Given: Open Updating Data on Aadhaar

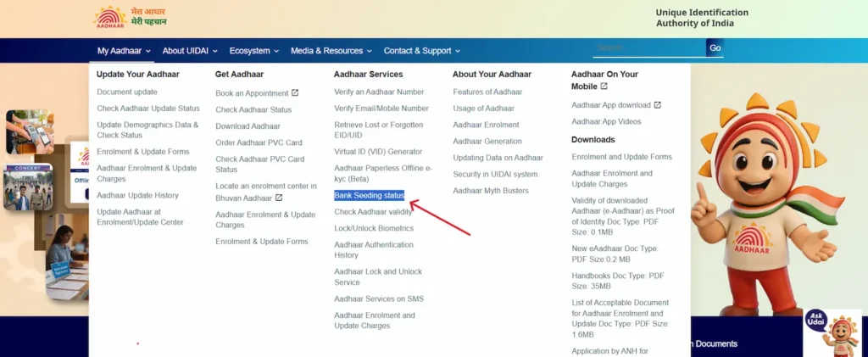Looking at the screenshot, I should [x=498, y=158].
